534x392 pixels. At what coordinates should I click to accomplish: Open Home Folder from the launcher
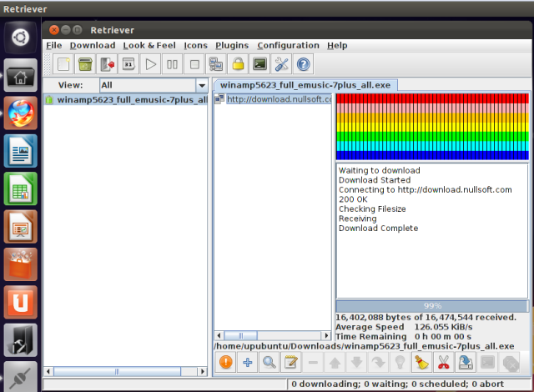point(20,76)
